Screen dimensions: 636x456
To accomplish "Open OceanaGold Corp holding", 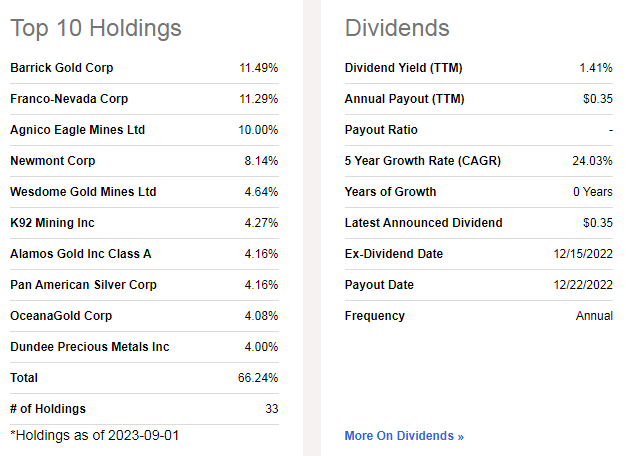I will (60, 316).
